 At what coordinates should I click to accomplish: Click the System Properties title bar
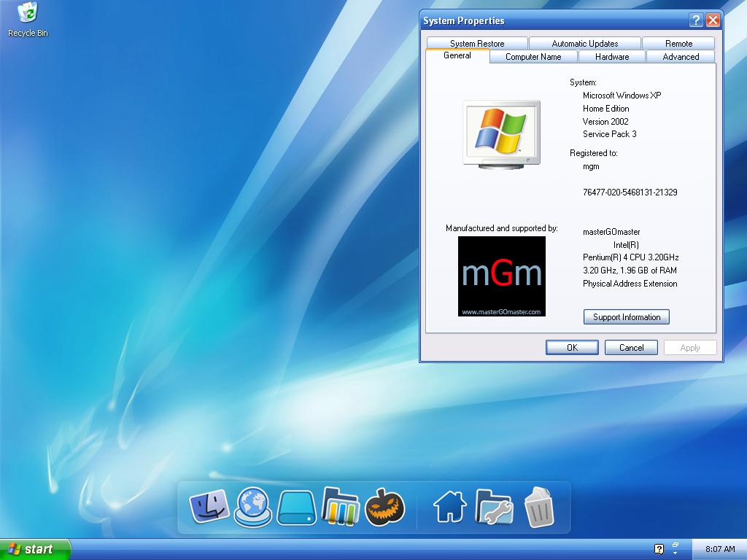pyautogui.click(x=553, y=20)
